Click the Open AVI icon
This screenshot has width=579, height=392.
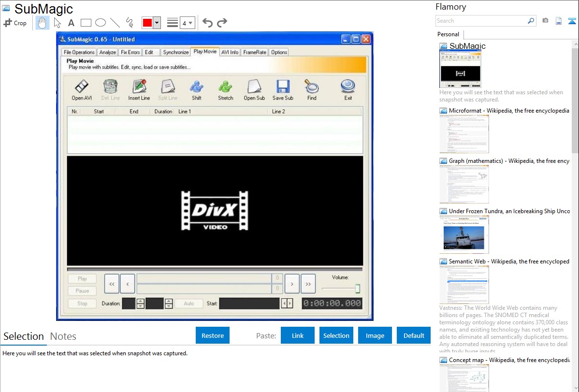(x=82, y=90)
